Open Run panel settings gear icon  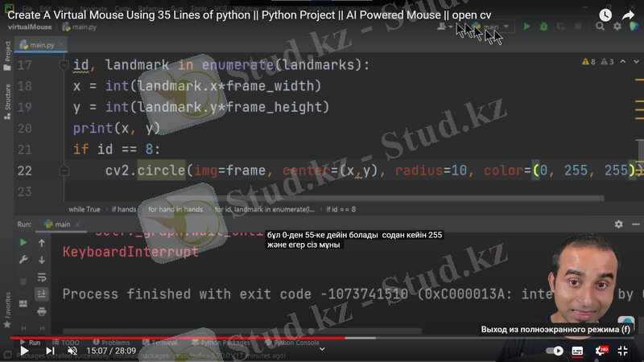tap(618, 224)
